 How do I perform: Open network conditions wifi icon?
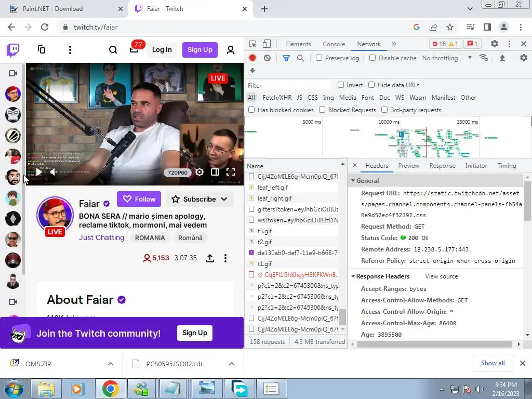(x=484, y=58)
